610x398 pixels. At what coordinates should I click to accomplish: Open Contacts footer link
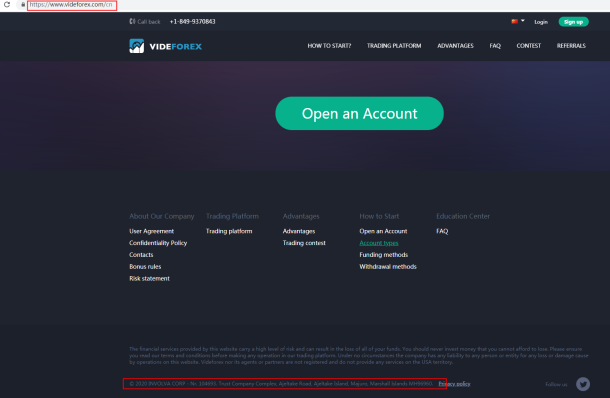[141, 255]
